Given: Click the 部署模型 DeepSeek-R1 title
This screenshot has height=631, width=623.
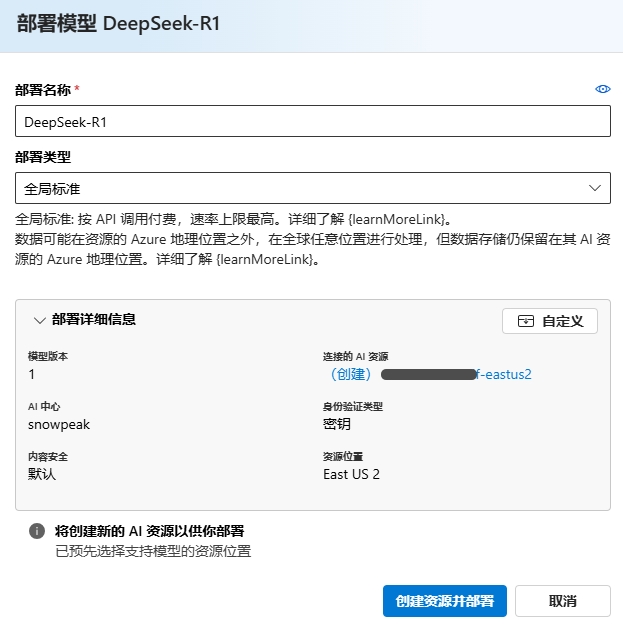Looking at the screenshot, I should point(118,23).
